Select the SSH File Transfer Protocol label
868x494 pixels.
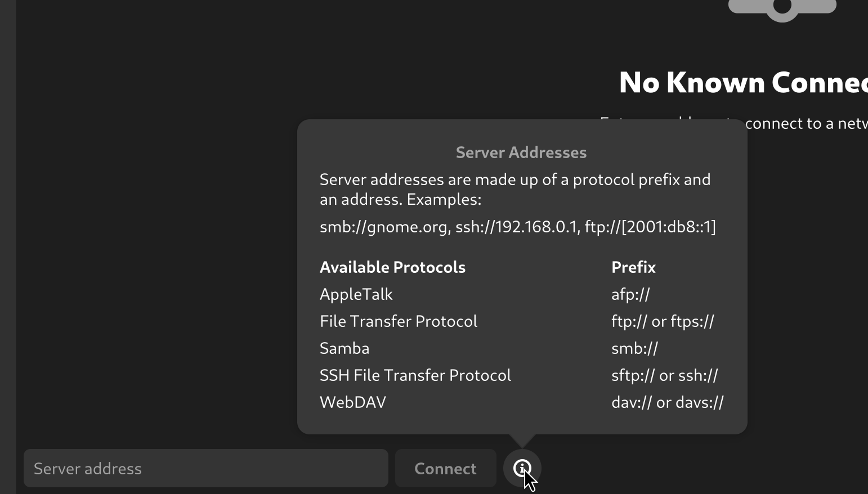(x=415, y=375)
